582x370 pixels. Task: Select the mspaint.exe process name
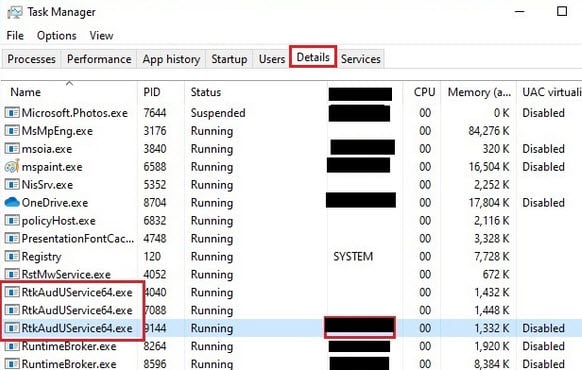(x=52, y=167)
